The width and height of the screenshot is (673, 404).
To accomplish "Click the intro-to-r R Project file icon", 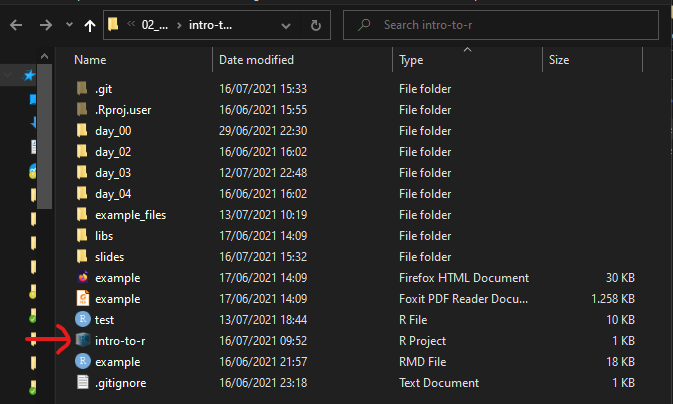I will (x=83, y=341).
